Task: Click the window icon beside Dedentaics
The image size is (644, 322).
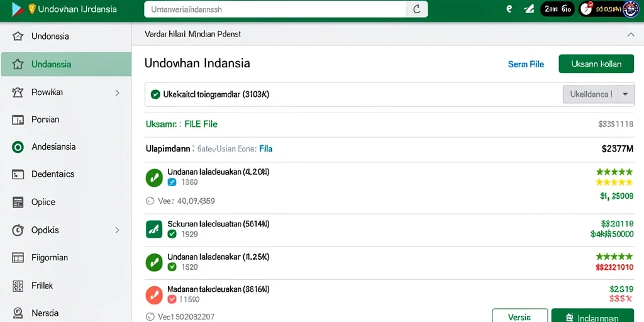Action: coord(18,174)
